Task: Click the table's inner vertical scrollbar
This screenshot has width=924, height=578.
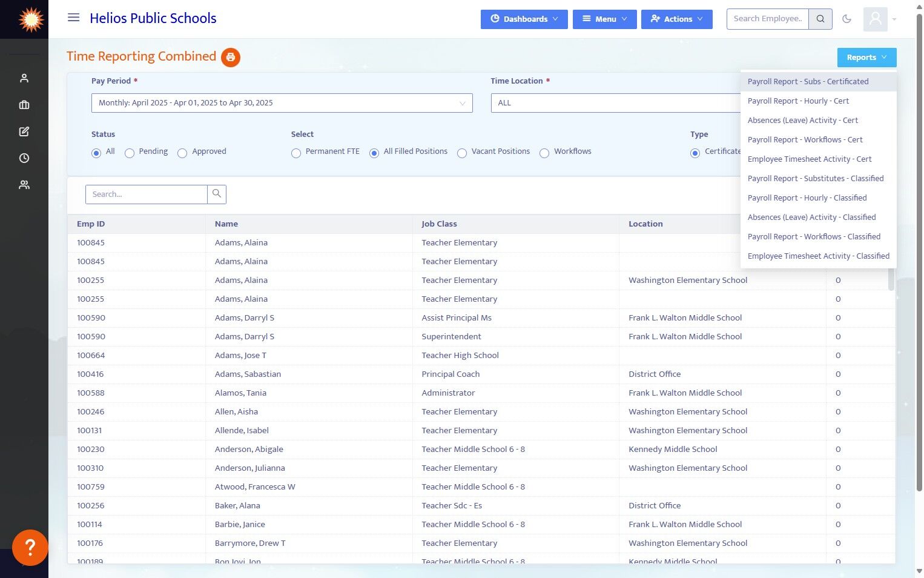Action: coord(891,279)
